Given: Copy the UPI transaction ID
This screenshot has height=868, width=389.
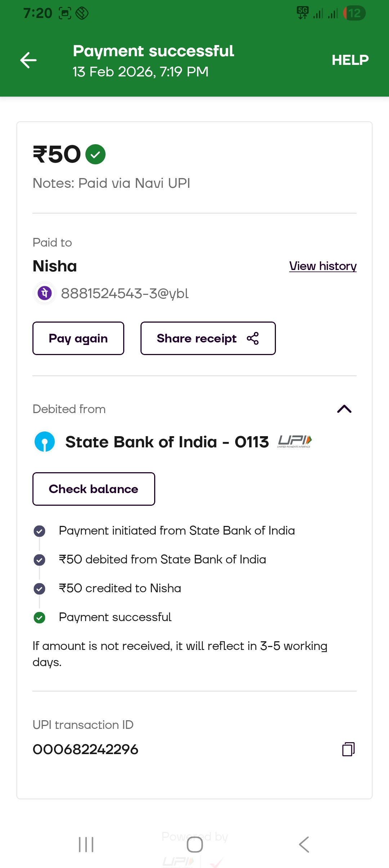Looking at the screenshot, I should pyautogui.click(x=348, y=749).
